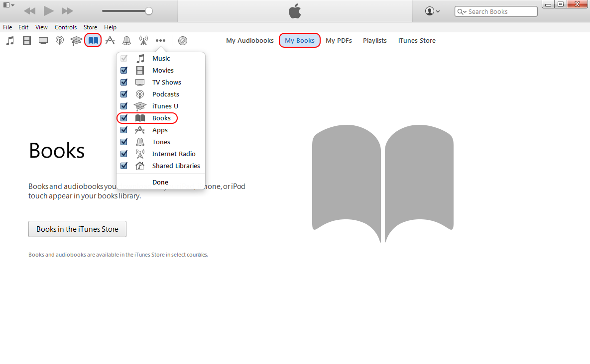The width and height of the screenshot is (590, 364).
Task: Open the Apps icon in toolbar
Action: (110, 41)
